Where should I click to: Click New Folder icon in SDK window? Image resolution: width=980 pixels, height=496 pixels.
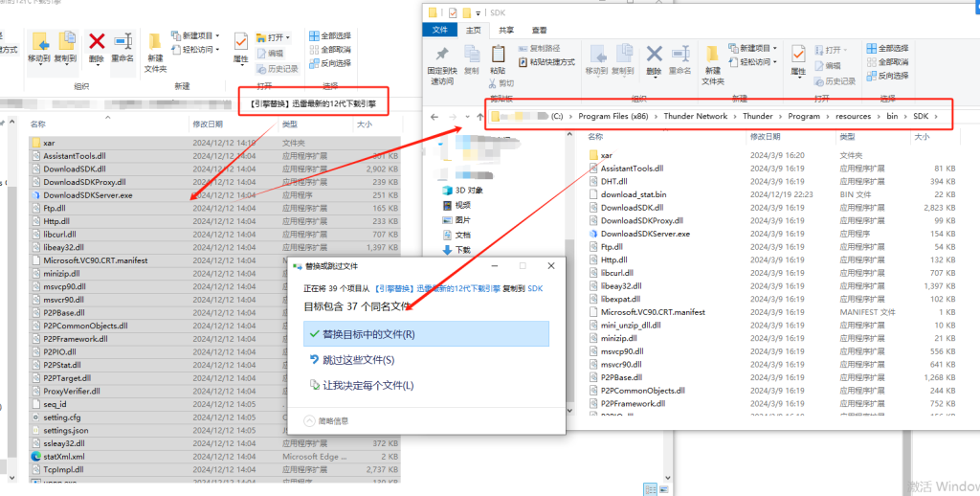pyautogui.click(x=713, y=56)
